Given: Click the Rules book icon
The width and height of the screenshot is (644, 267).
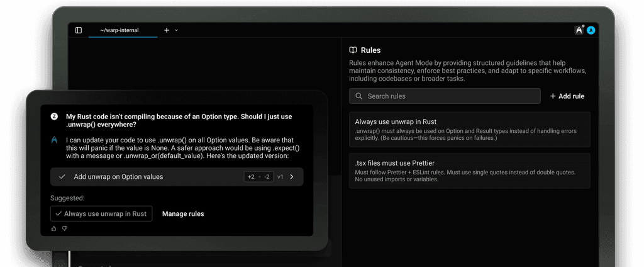Looking at the screenshot, I should pyautogui.click(x=353, y=50).
